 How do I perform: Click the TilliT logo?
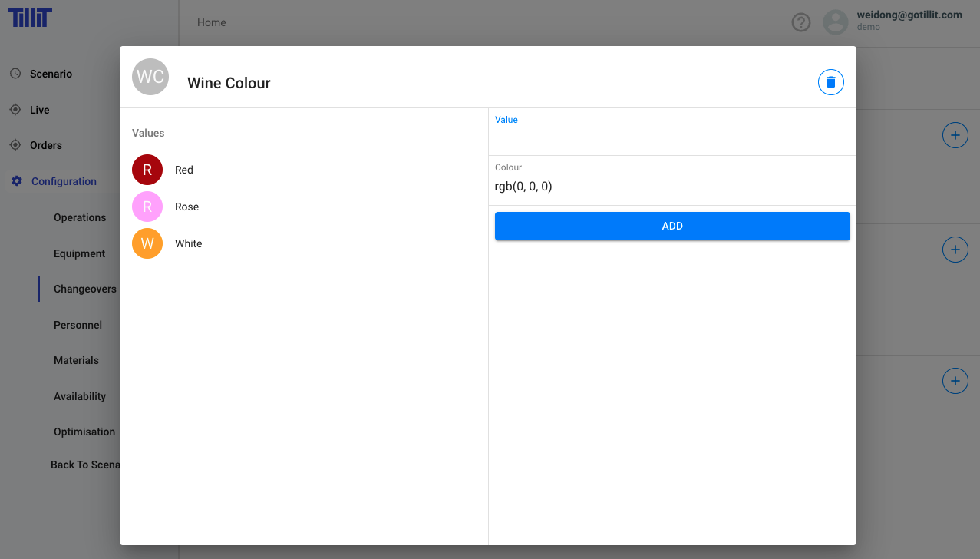click(x=30, y=18)
